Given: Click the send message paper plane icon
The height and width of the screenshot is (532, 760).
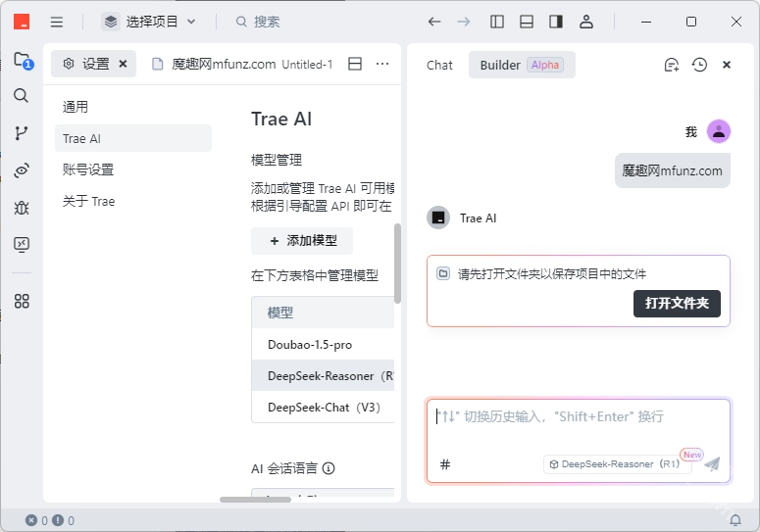Looking at the screenshot, I should pyautogui.click(x=712, y=464).
